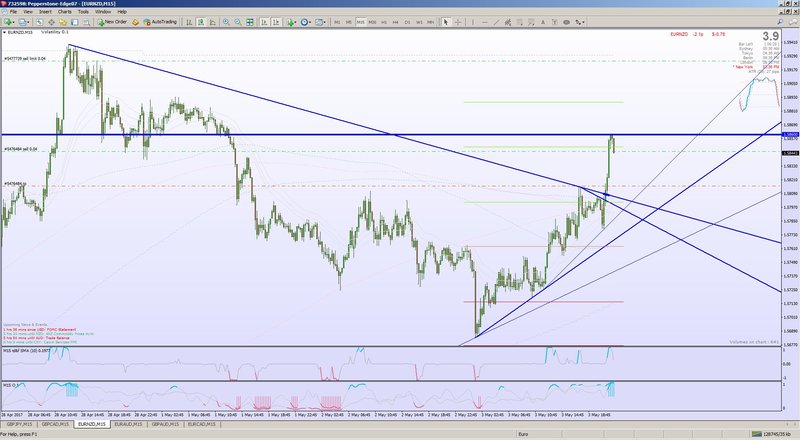800x440 pixels.
Task: Switch to the GBPJPY,M15 chart tab
Action: (x=18, y=424)
